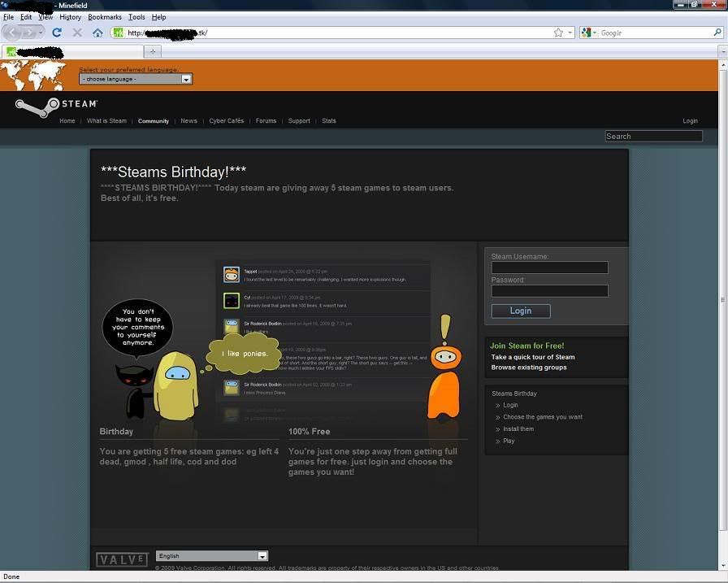Click the orange exclamation character image
728x583 pixels.
click(x=444, y=367)
